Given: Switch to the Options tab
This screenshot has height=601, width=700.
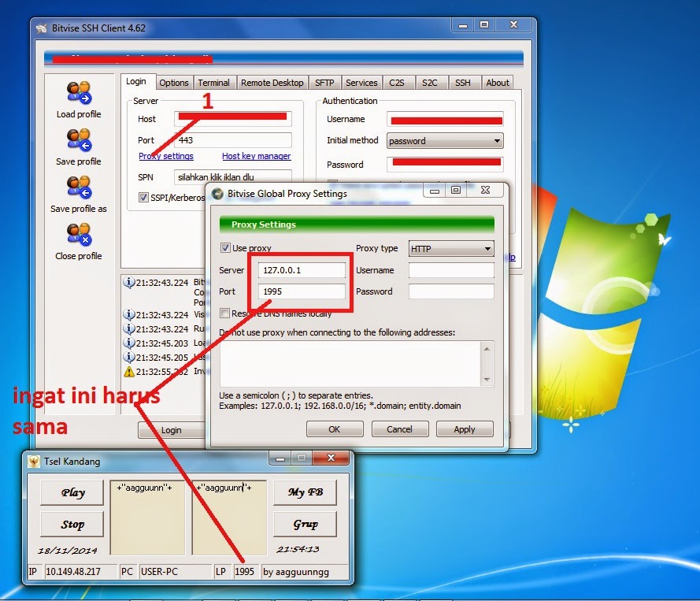Looking at the screenshot, I should [174, 83].
